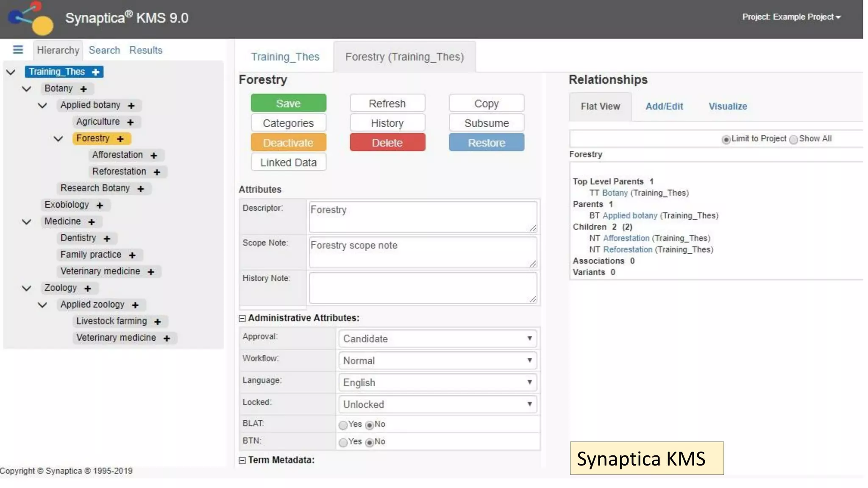Switch to the Results tab
The width and height of the screenshot is (868, 488).
146,50
